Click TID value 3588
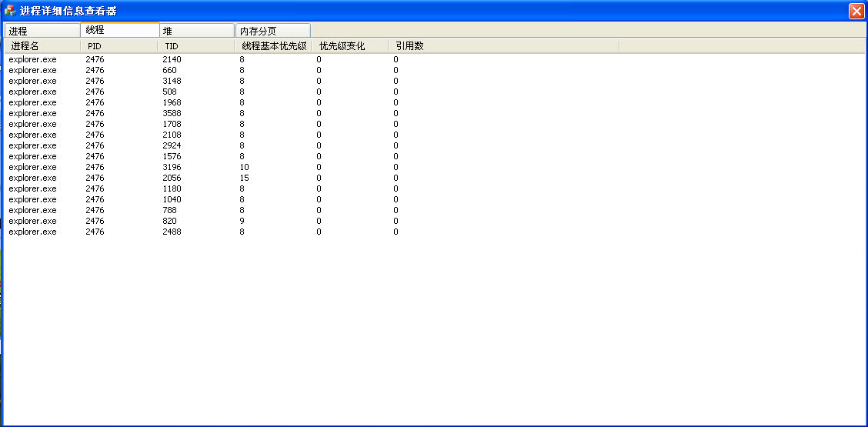 click(172, 113)
